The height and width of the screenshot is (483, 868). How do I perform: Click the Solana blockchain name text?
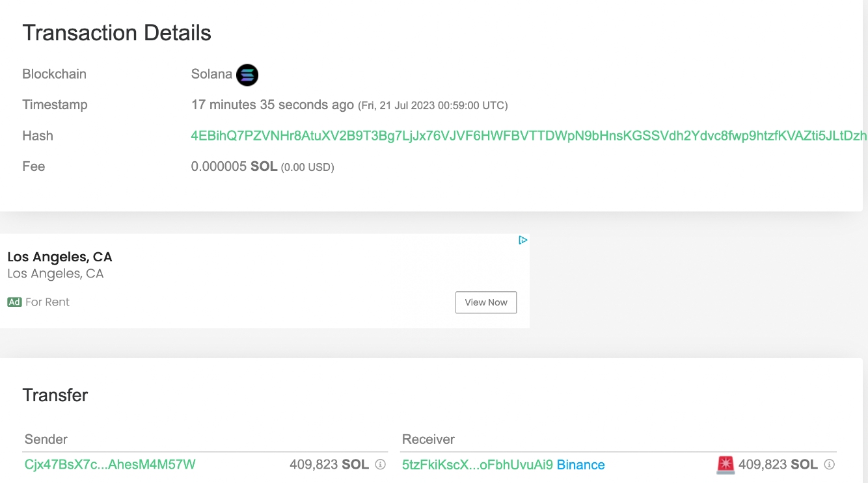point(211,74)
